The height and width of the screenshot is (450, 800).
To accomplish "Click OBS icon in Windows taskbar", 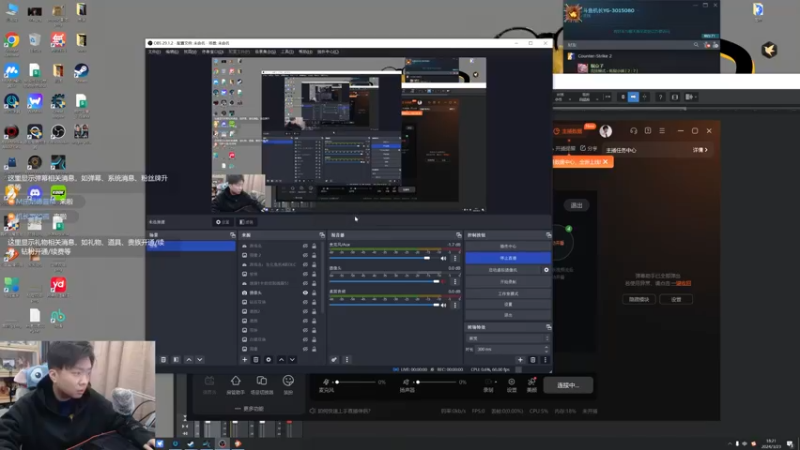I will 222,444.
